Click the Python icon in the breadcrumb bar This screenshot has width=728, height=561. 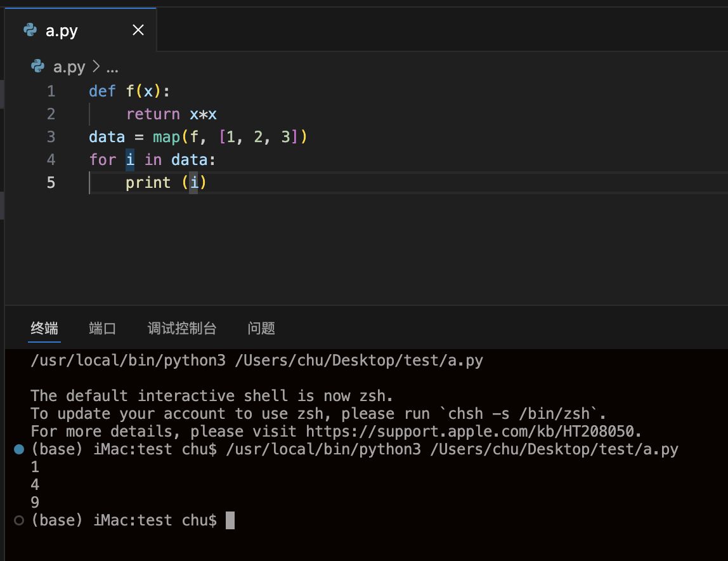(38, 67)
